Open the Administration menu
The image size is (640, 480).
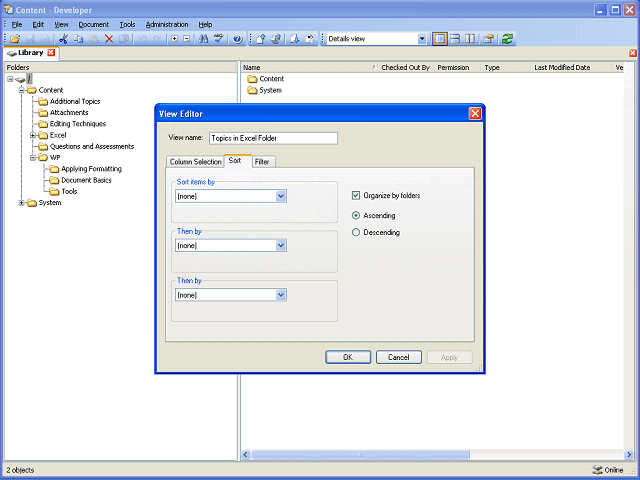pyautogui.click(x=167, y=24)
